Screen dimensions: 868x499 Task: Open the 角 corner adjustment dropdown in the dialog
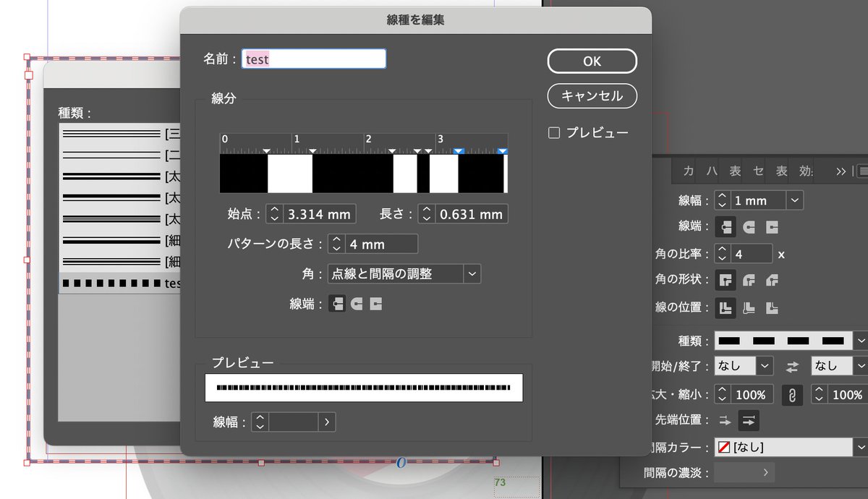click(x=472, y=274)
